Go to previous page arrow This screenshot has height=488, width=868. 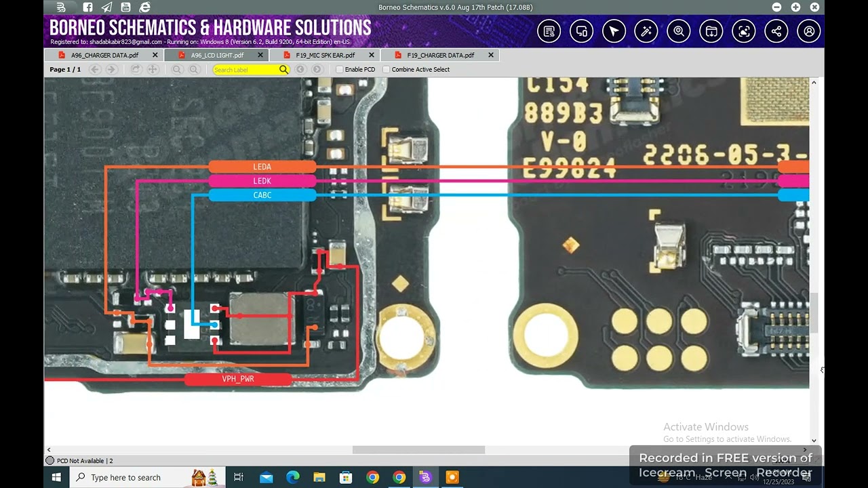tap(95, 69)
